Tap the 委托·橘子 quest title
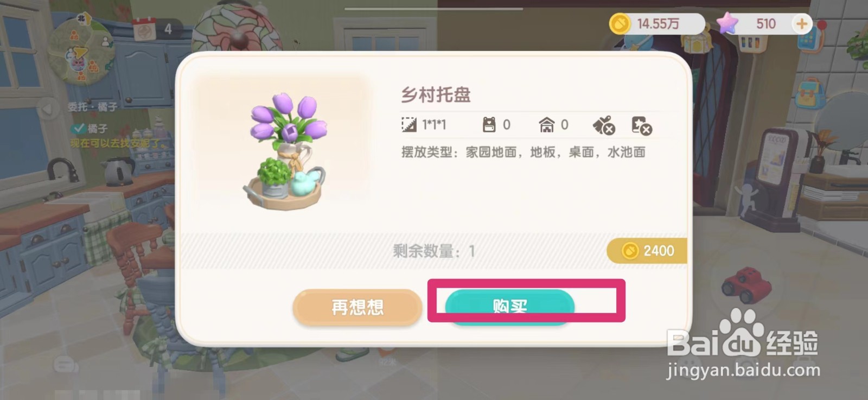 [x=92, y=107]
